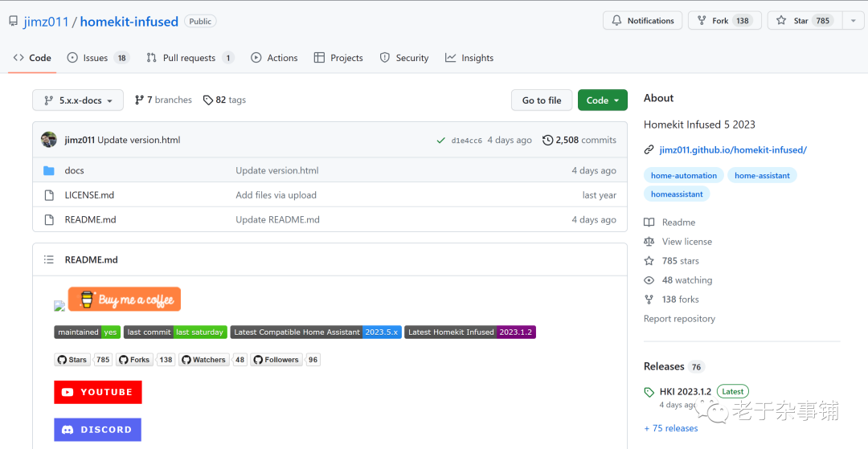This screenshot has width=868, height=449.
Task: Open the README outline list icon
Action: pyautogui.click(x=49, y=259)
